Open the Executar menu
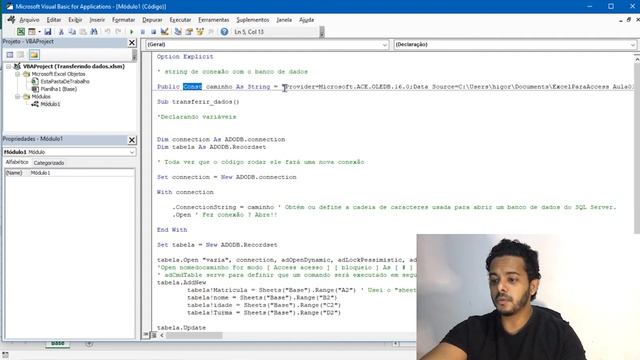The width and height of the screenshot is (640, 360). pyautogui.click(x=180, y=20)
